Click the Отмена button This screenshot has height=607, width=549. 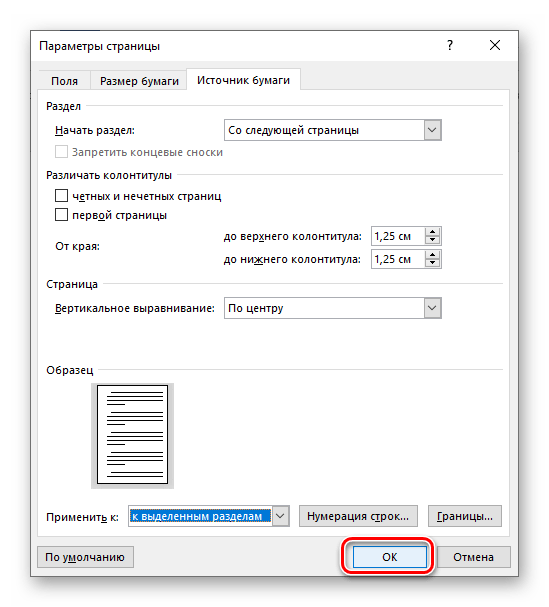coord(473,557)
